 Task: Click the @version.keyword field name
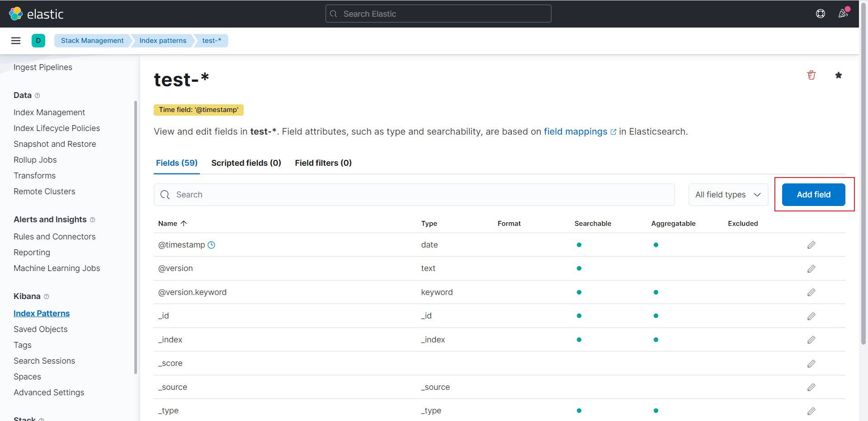point(192,292)
